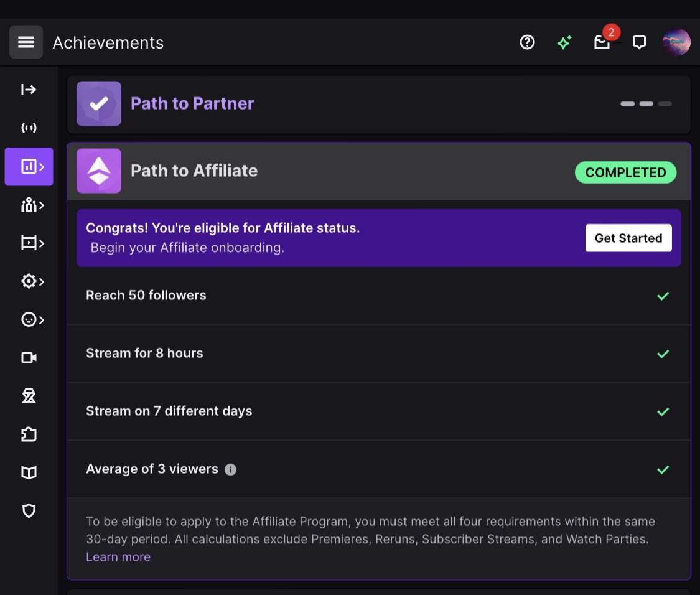
Task: Select the 'Stream on 7 different days' text
Action: pyautogui.click(x=169, y=411)
